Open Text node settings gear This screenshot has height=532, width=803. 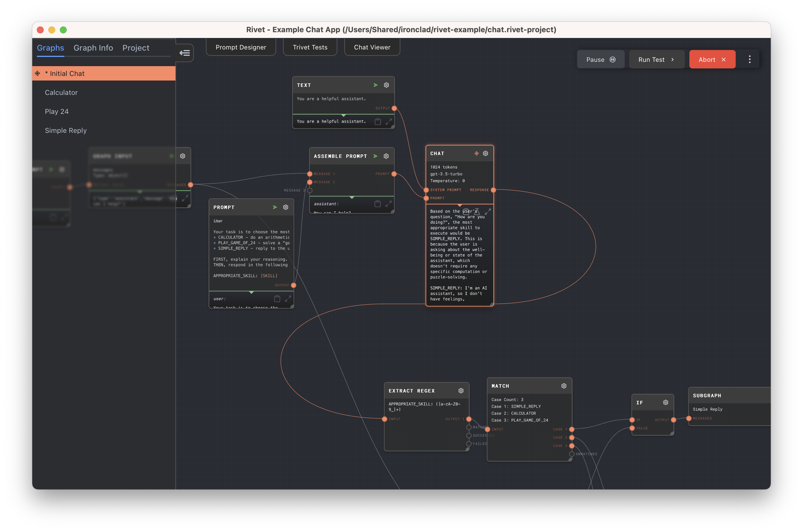click(x=387, y=85)
